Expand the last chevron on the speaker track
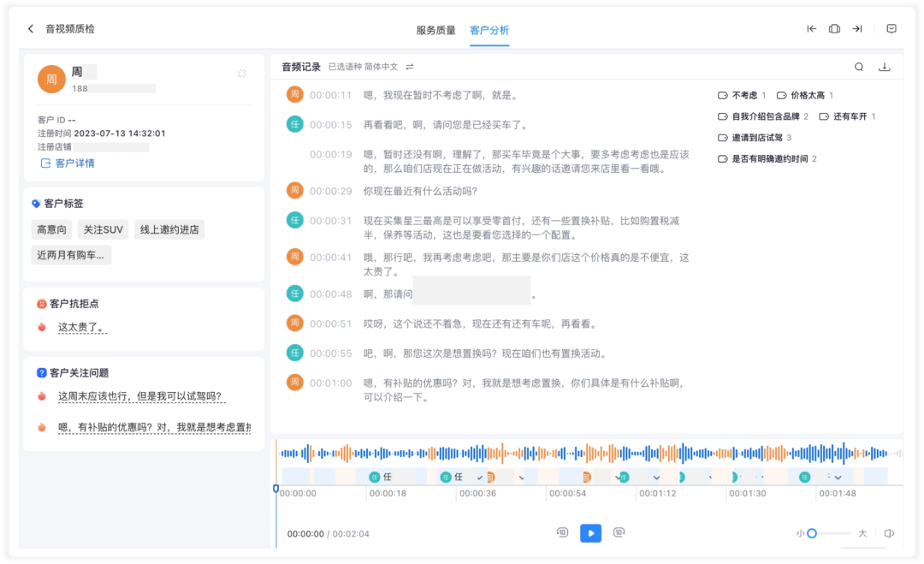924x564 pixels. click(x=838, y=478)
